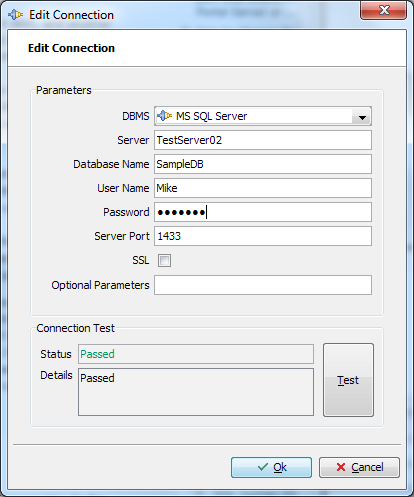Click the 'Details' label
414x497 pixels.
click(56, 375)
